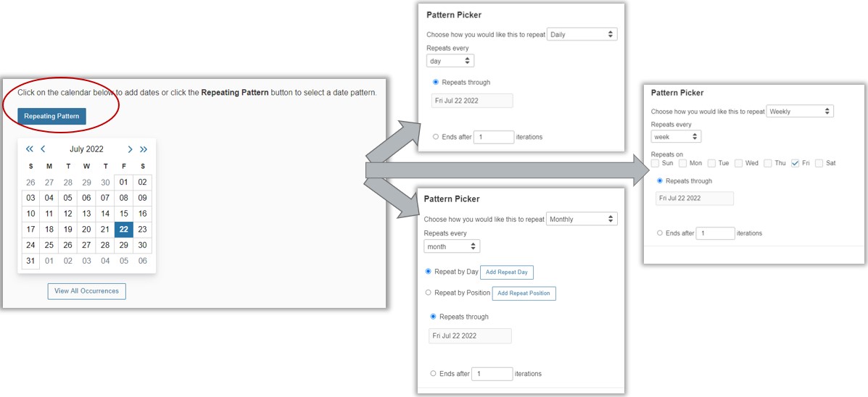The height and width of the screenshot is (397, 868).
Task: Open the Daily repeat type dropdown
Action: (x=582, y=34)
